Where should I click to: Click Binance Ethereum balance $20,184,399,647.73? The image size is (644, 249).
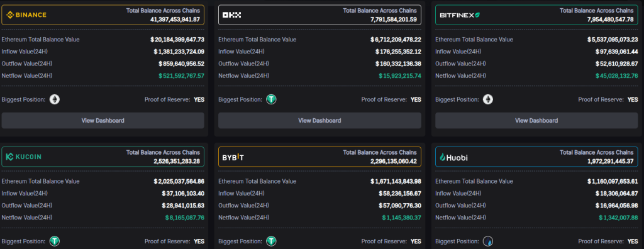tap(177, 40)
